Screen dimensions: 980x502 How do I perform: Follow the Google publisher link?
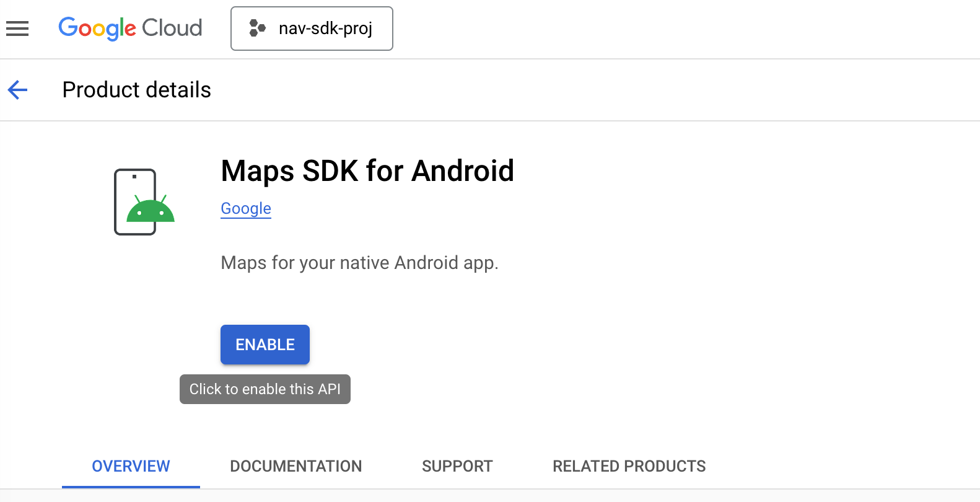click(246, 209)
